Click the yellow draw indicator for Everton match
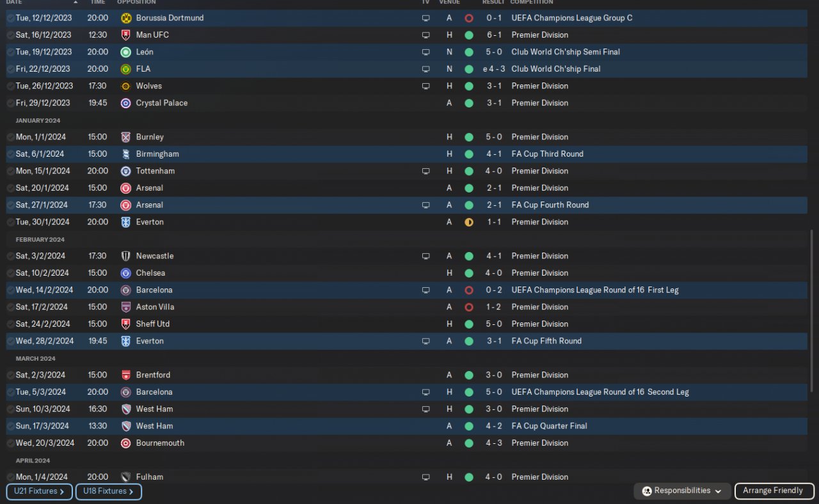Image resolution: width=819 pixels, height=504 pixels. (469, 223)
